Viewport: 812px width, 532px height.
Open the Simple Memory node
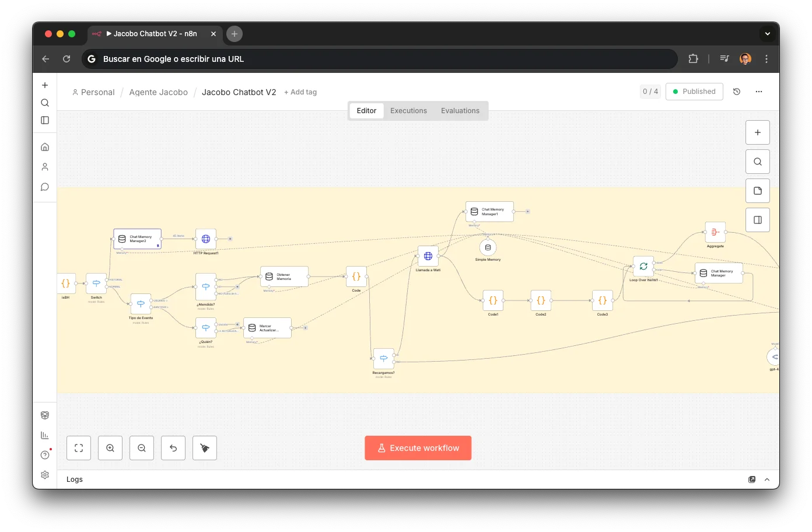pos(487,248)
